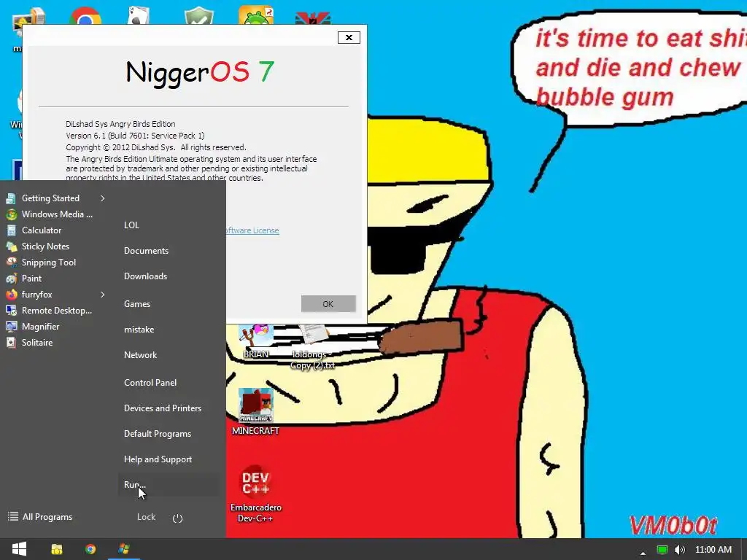The image size is (747, 560).
Task: Click OK in the About dialog
Action: 328,304
